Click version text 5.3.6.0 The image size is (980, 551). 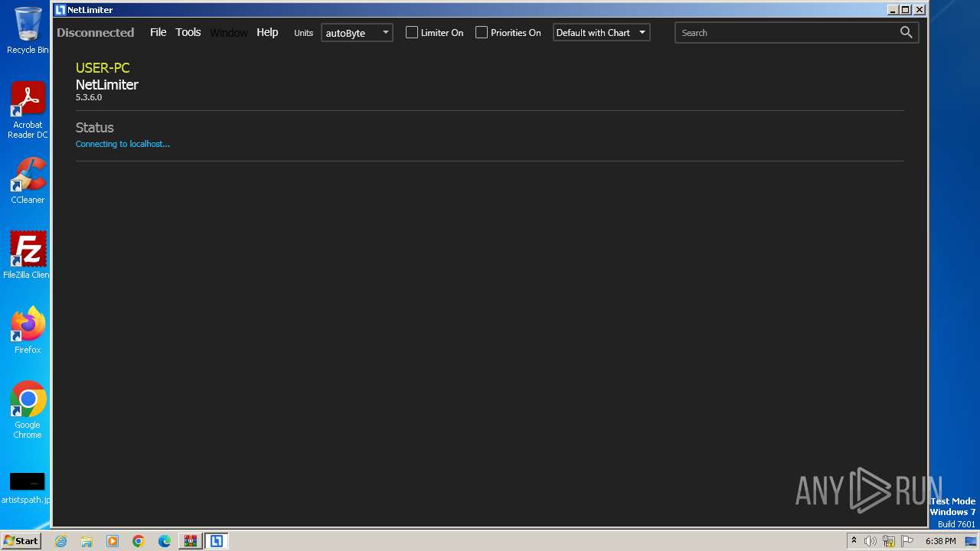89,97
